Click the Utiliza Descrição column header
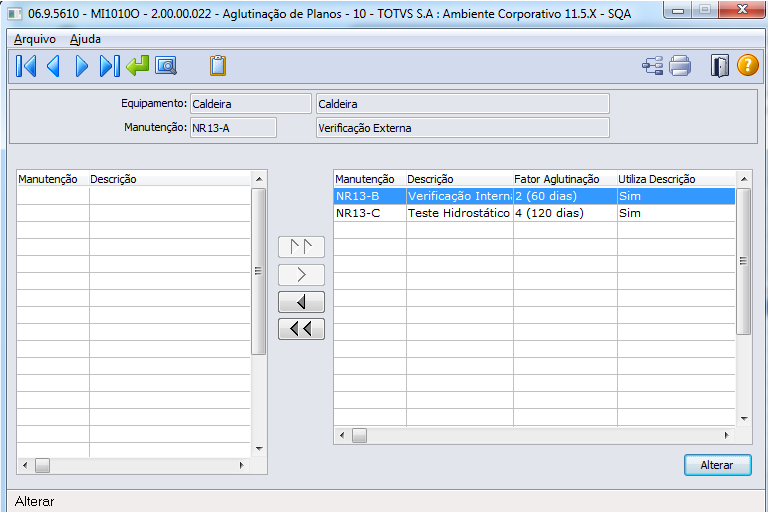 (x=676, y=179)
